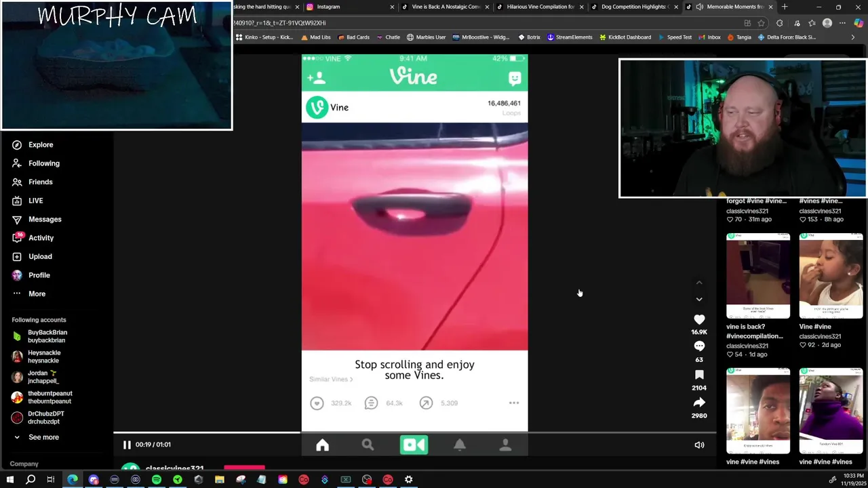Viewport: 868px width, 488px height.
Task: Open comments on the video
Action: tap(699, 346)
